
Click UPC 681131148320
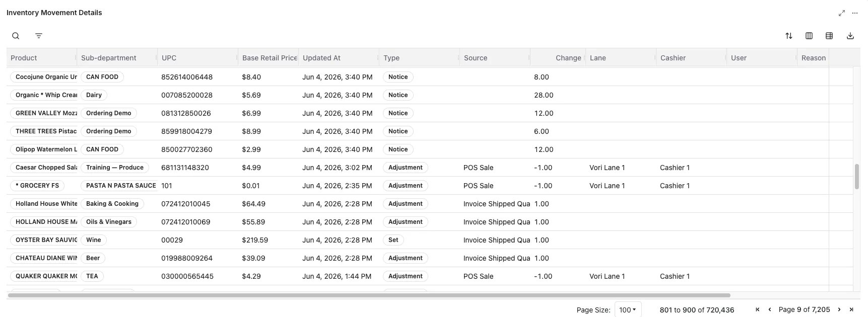185,168
